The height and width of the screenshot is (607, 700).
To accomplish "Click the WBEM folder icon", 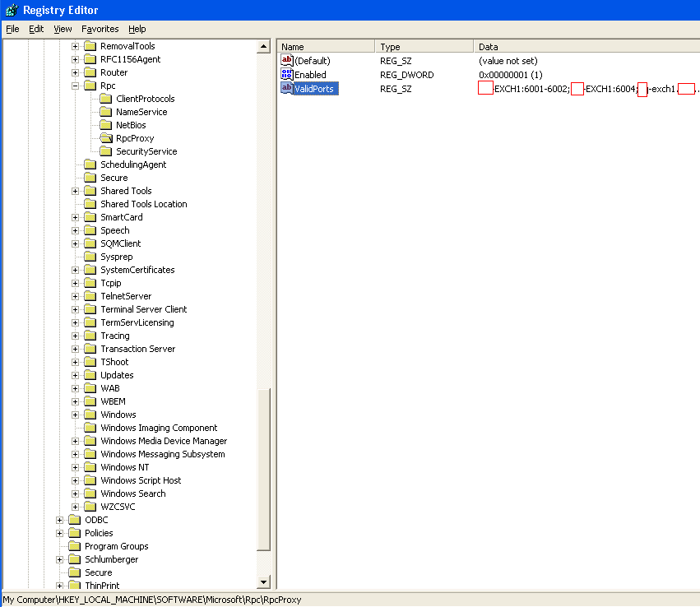I will coord(90,401).
